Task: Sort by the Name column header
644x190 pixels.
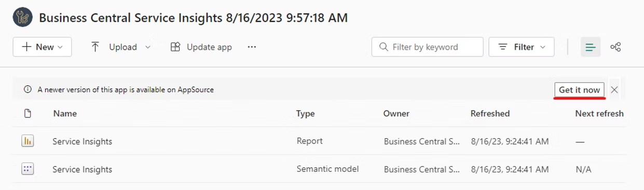Action: coord(65,113)
